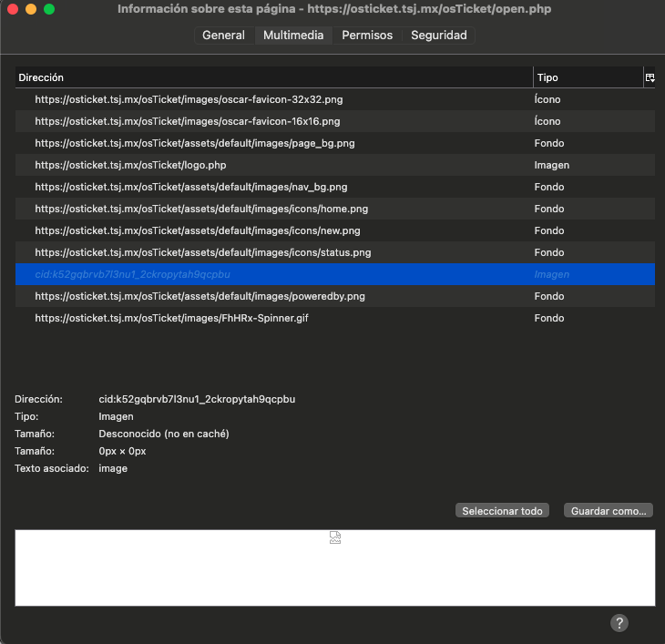Open the Permisos tab
Viewport: 665px width, 644px height.
coord(367,36)
